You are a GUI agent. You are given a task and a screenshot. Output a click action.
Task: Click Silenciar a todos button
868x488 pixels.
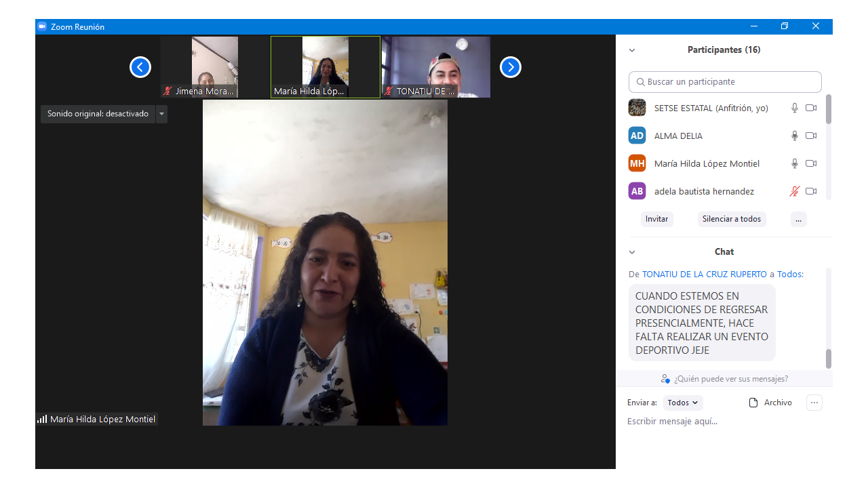coord(732,219)
